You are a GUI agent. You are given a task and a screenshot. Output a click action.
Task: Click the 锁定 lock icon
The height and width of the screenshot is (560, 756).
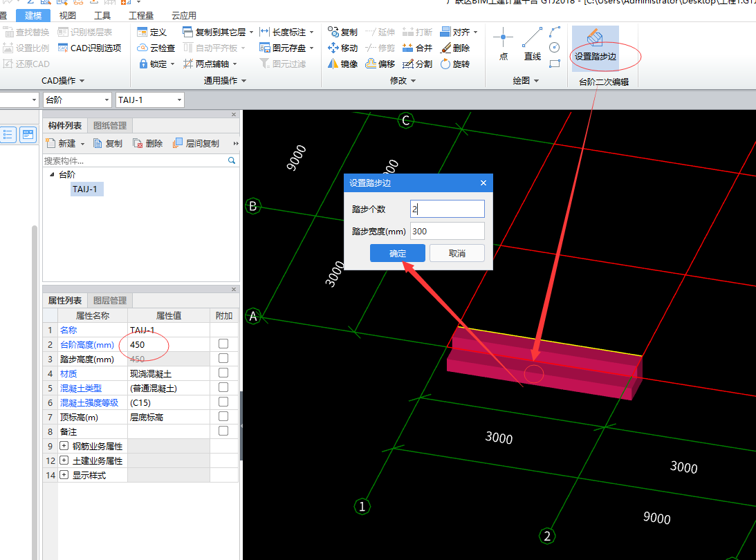pos(142,64)
